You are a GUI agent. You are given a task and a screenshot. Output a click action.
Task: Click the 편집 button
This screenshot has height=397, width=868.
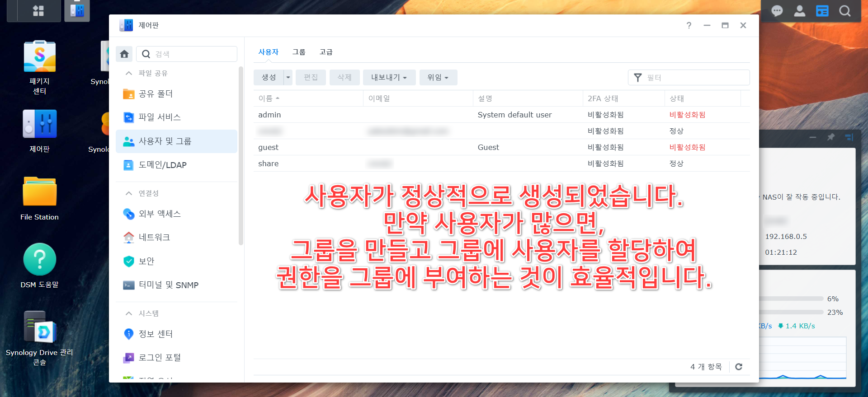[311, 77]
